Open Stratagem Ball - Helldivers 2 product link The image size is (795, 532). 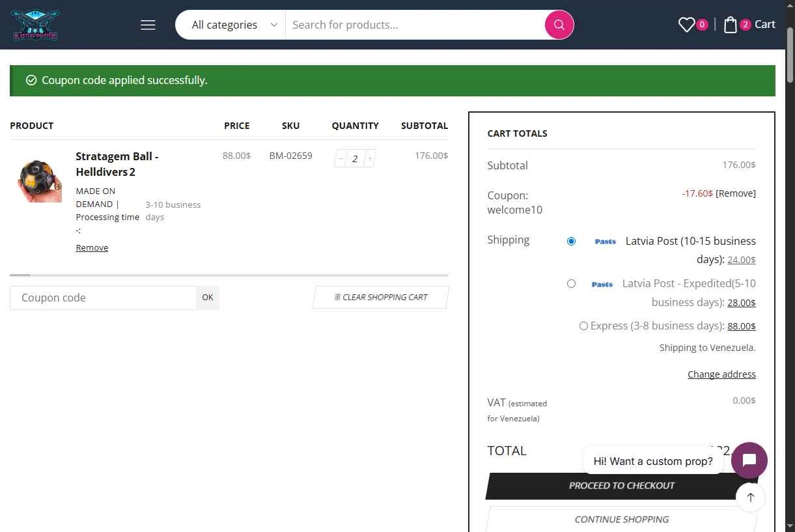click(117, 164)
